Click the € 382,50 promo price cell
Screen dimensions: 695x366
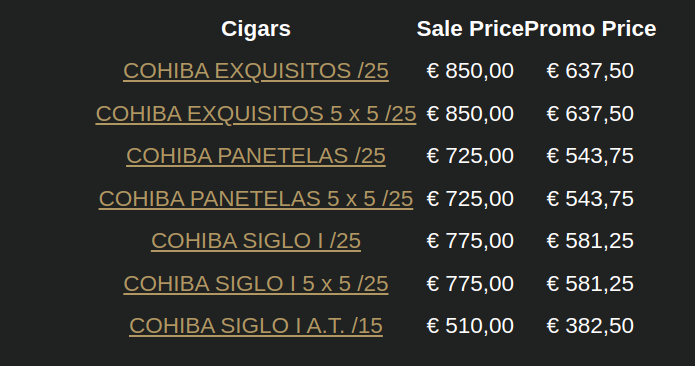click(590, 326)
